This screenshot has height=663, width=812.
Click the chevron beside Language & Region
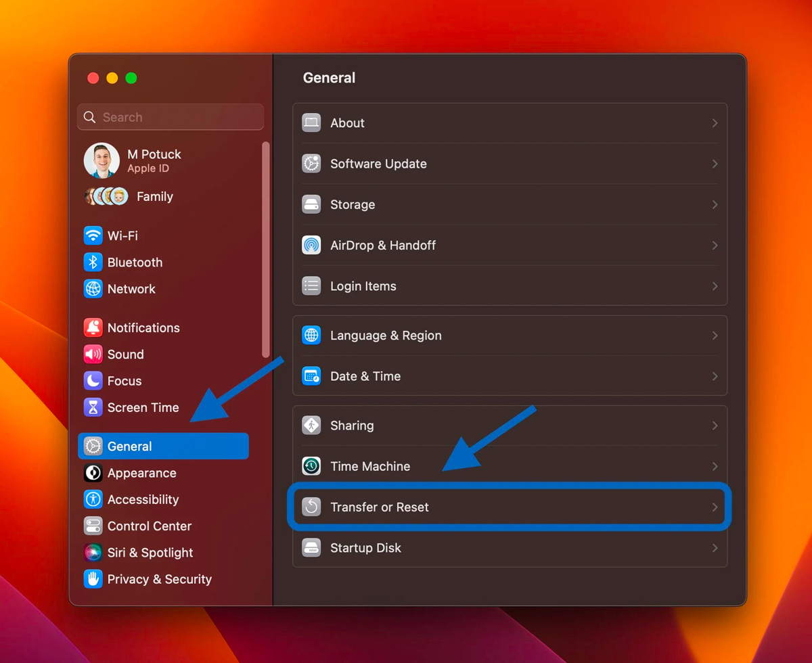click(715, 336)
